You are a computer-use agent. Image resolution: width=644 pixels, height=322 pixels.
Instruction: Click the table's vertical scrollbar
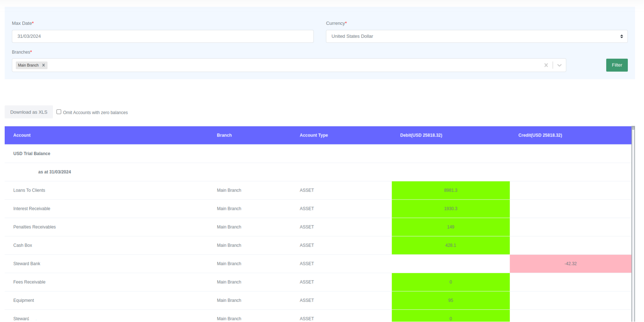coord(633,223)
